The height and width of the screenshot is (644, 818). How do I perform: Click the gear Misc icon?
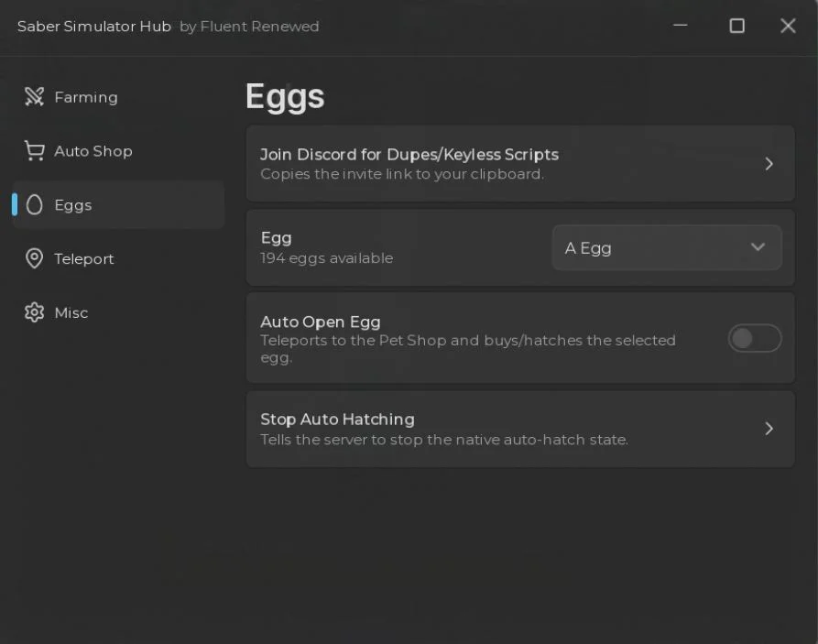click(x=35, y=312)
